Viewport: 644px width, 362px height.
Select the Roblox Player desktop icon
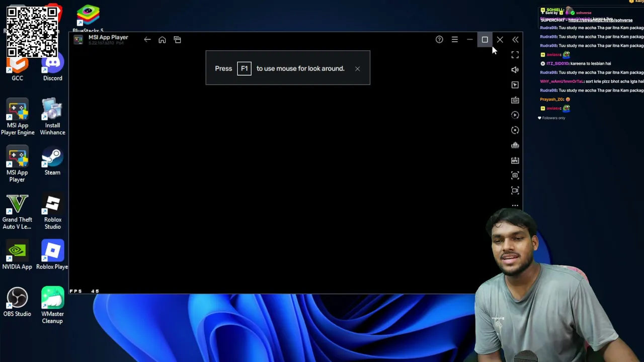point(52,256)
